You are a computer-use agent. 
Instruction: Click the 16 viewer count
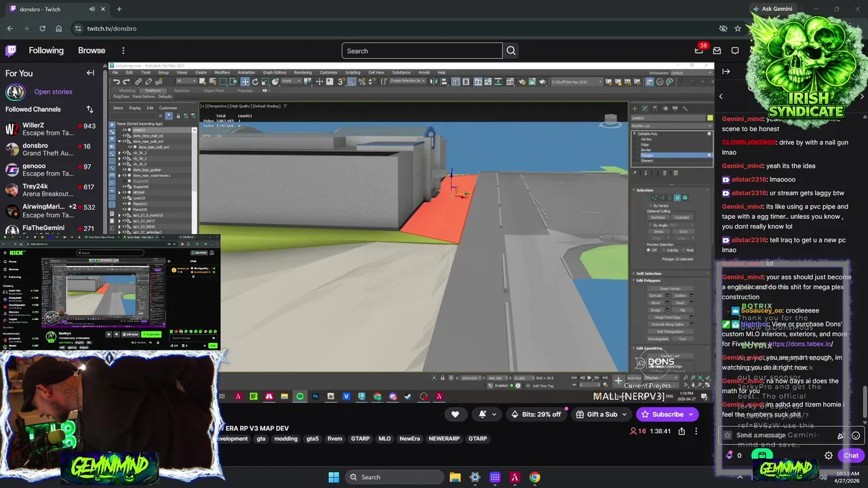638,431
